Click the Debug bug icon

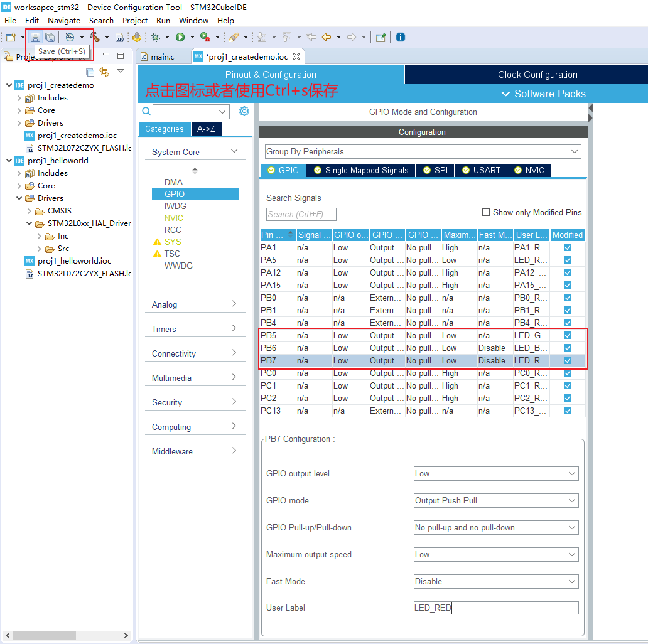(x=156, y=37)
